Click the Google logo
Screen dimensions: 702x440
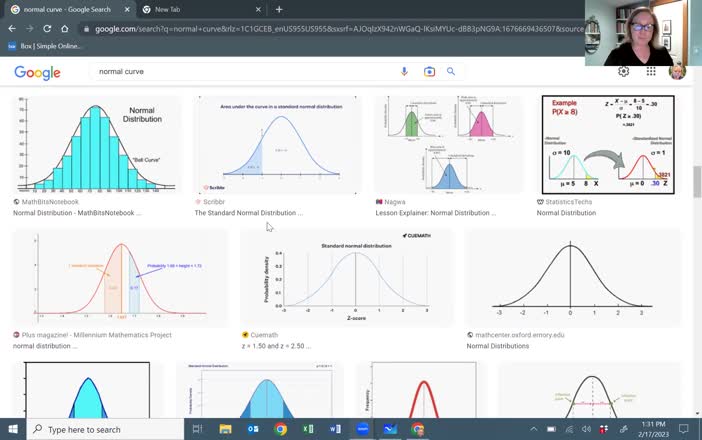37,72
